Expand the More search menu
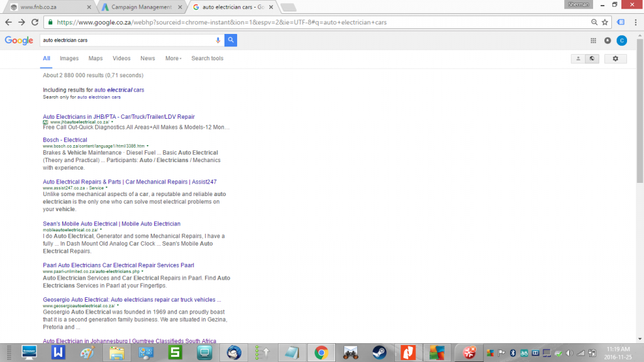The width and height of the screenshot is (644, 362). (174, 58)
